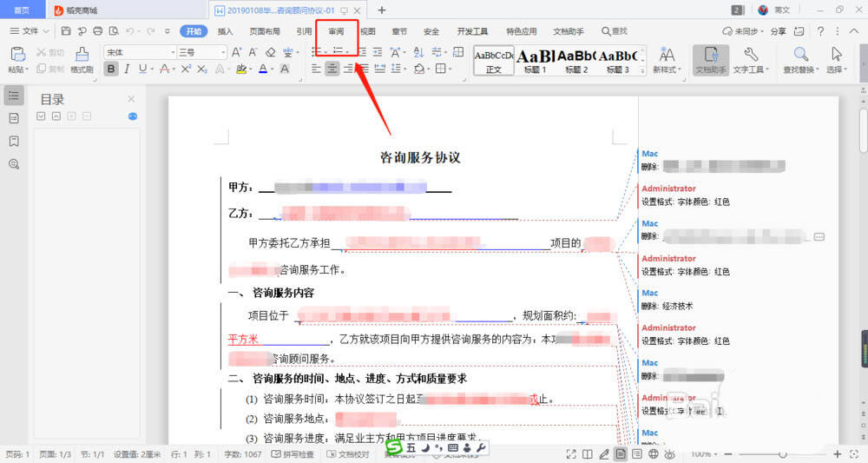Viewport: 868px width, 463px height.
Task: Click the zoom slider handle in status bar
Action: point(782,454)
